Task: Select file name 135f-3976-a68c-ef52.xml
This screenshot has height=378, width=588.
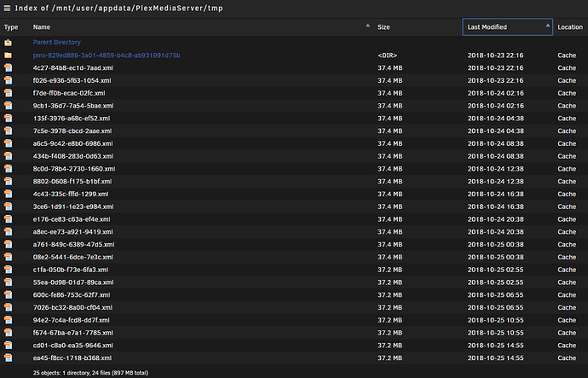Action: tap(72, 119)
